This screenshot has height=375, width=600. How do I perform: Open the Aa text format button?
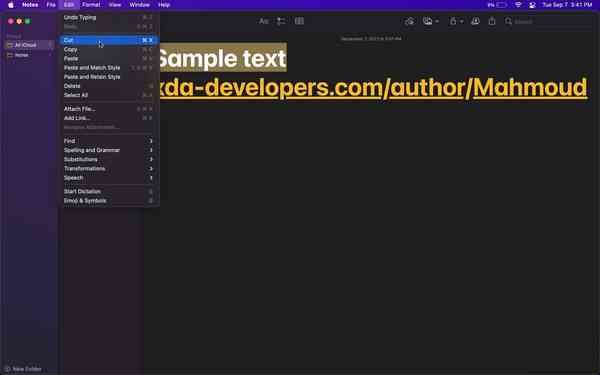(x=264, y=21)
